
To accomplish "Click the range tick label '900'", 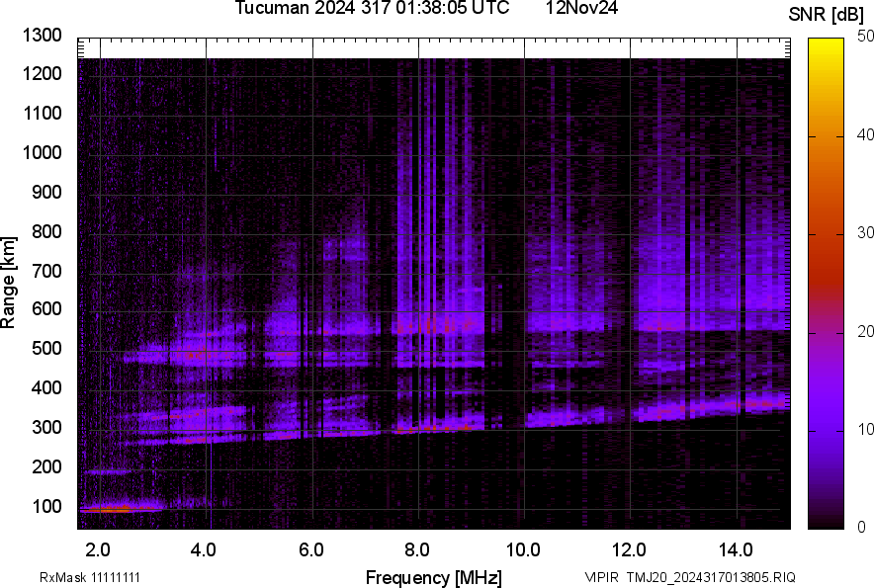I will pos(46,192).
